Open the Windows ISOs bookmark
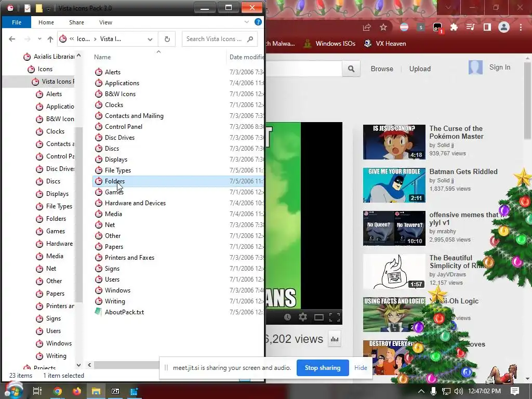 coord(329,44)
